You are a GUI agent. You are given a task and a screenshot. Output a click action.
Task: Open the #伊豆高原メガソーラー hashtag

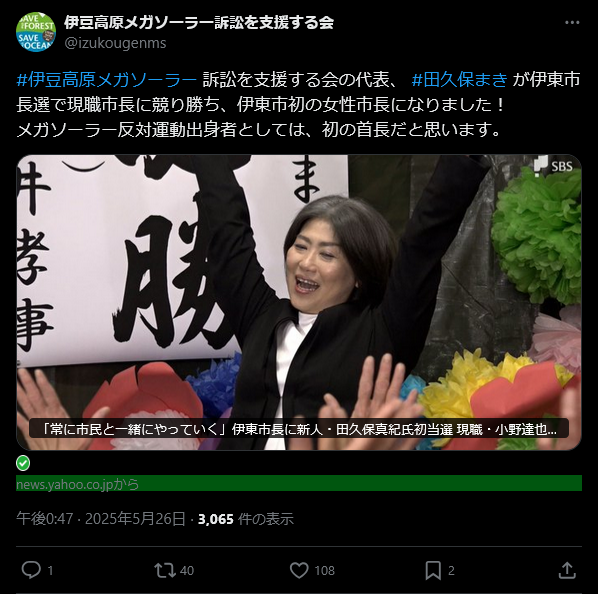click(107, 80)
